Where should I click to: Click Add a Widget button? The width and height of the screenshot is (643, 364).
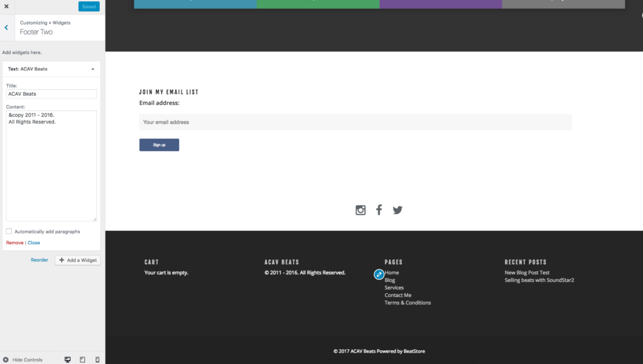tap(77, 260)
